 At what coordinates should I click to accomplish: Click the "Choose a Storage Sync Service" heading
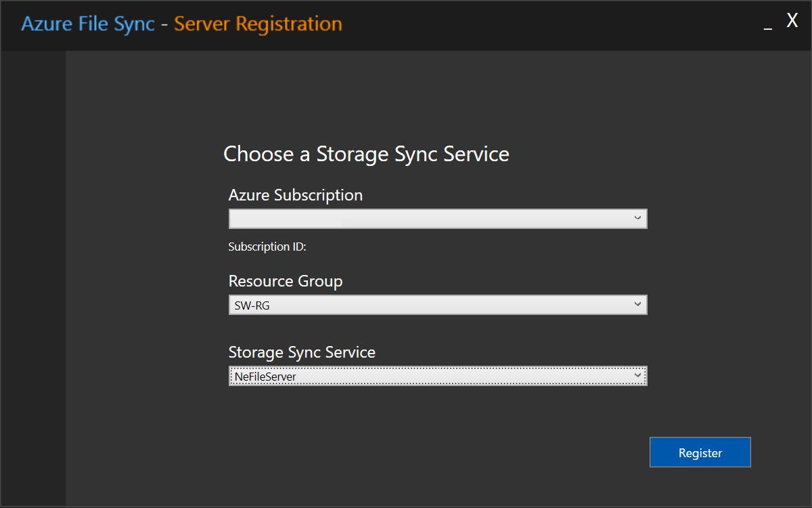366,154
